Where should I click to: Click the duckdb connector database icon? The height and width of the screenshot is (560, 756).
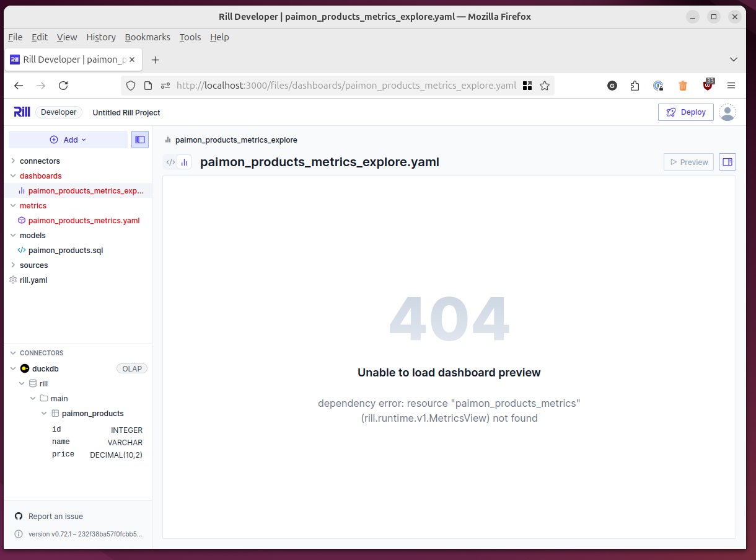[x=26, y=368]
